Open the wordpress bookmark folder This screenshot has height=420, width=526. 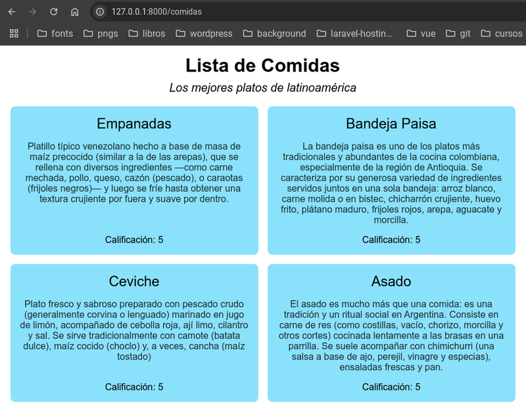[204, 34]
